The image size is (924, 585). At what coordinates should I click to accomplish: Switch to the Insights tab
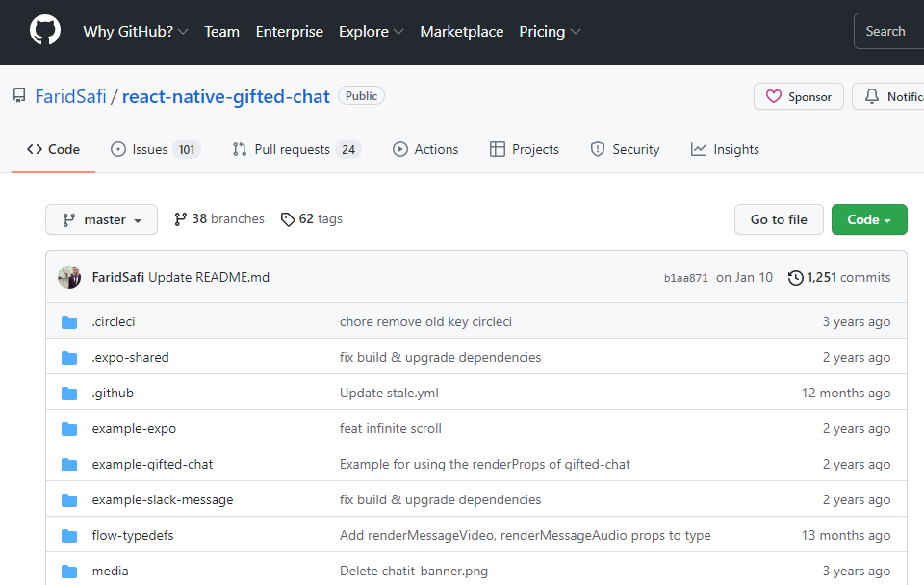point(725,150)
